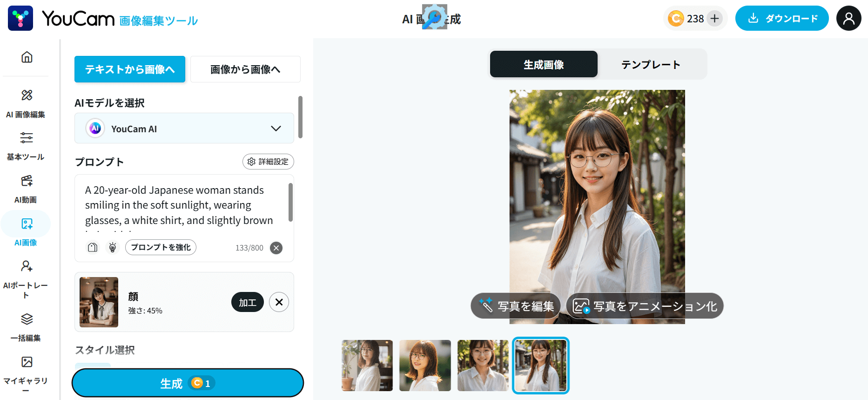Expand the YouCam AI model dropdown
Viewport: 868px width, 400px height.
tap(184, 128)
